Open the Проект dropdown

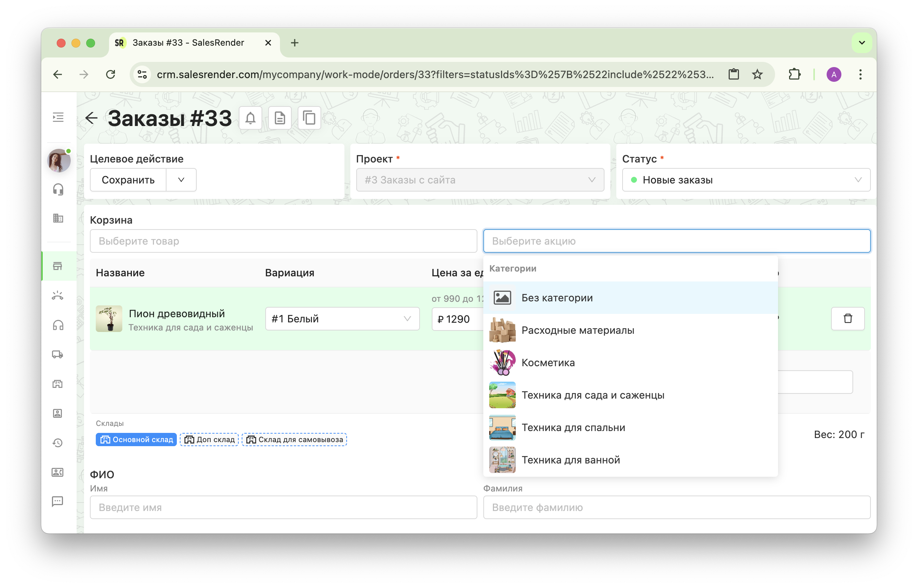click(480, 180)
